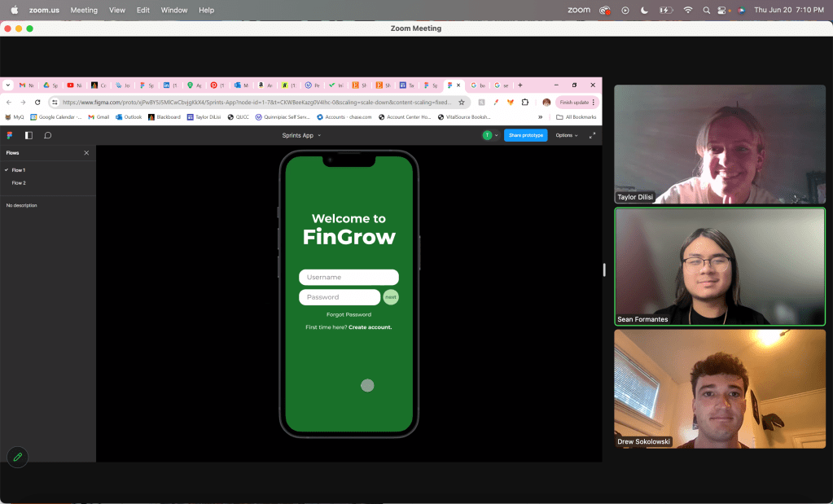The height and width of the screenshot is (504, 833).
Task: Enter fullscreen with the expand arrows icon
Action: coord(592,135)
